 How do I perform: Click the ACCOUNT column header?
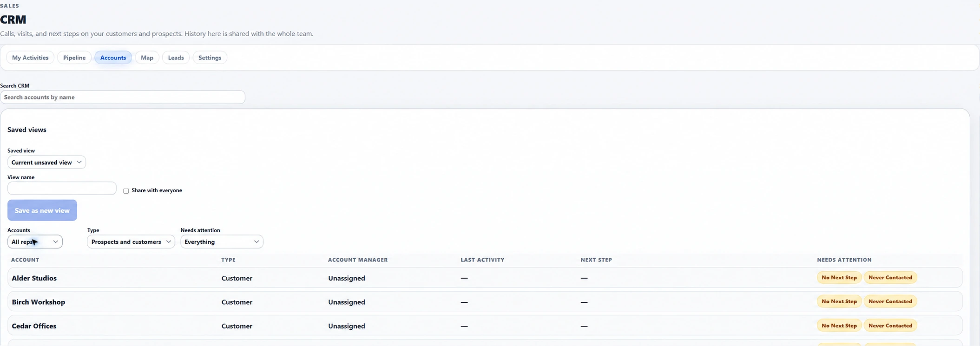(x=25, y=260)
